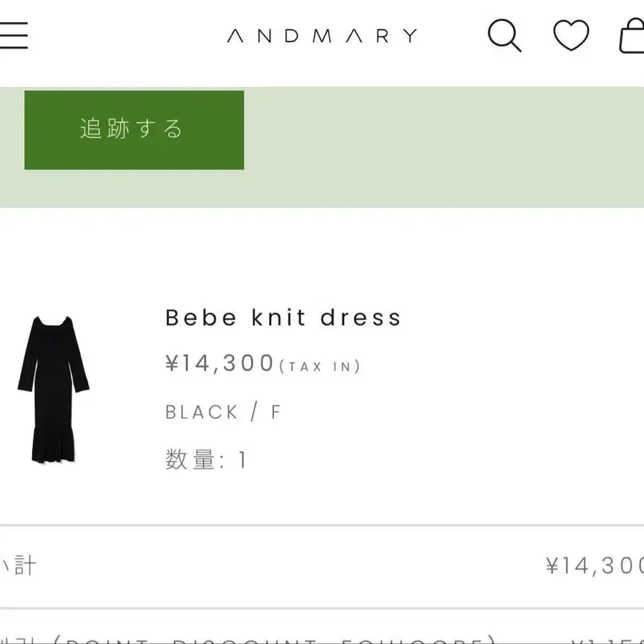This screenshot has width=644, height=644.
Task: Click the (TAX IN) label beside price
Action: (320, 366)
